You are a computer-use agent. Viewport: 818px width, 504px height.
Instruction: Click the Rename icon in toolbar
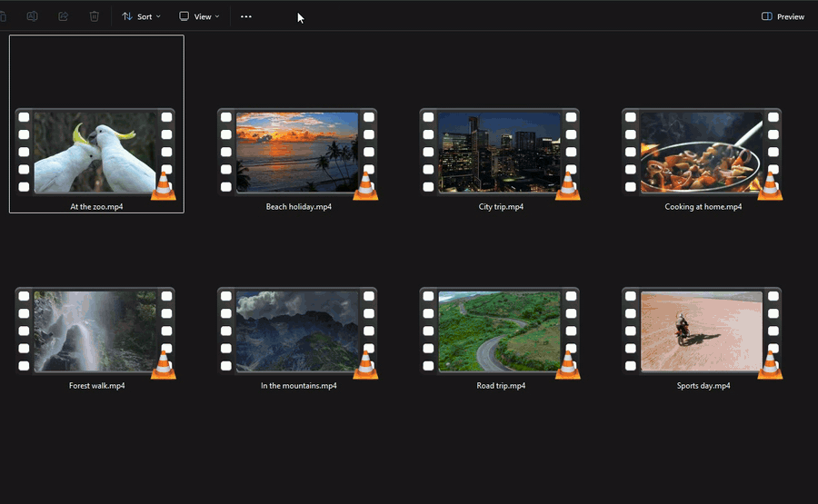click(x=32, y=16)
